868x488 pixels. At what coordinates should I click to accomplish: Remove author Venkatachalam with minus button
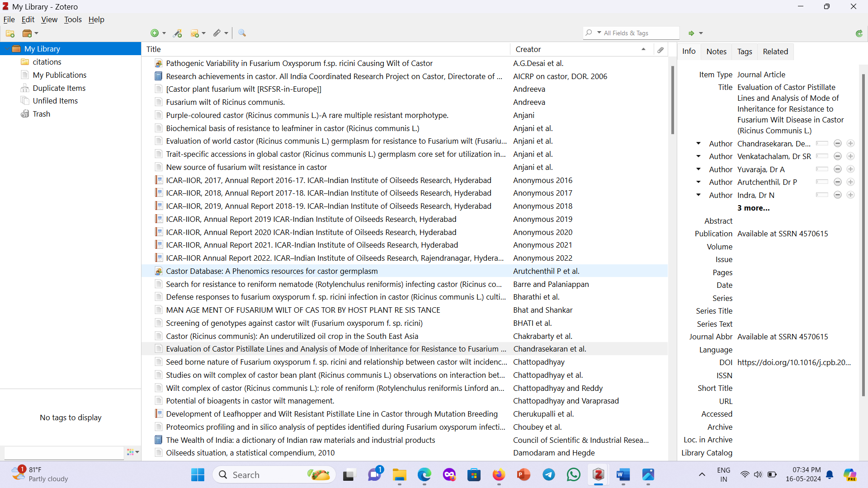click(x=837, y=156)
